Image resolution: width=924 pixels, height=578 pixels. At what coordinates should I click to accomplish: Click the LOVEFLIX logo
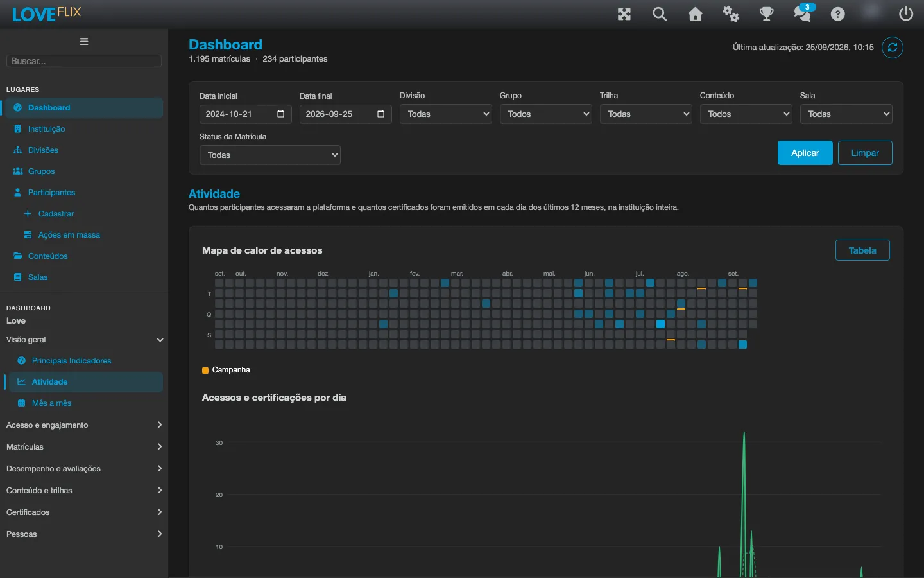pyautogui.click(x=46, y=14)
